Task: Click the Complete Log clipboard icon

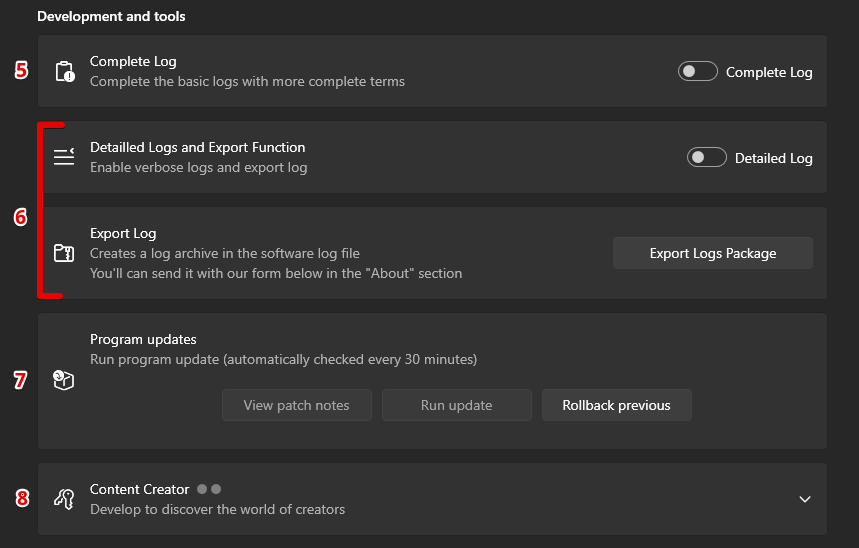Action: [64, 71]
